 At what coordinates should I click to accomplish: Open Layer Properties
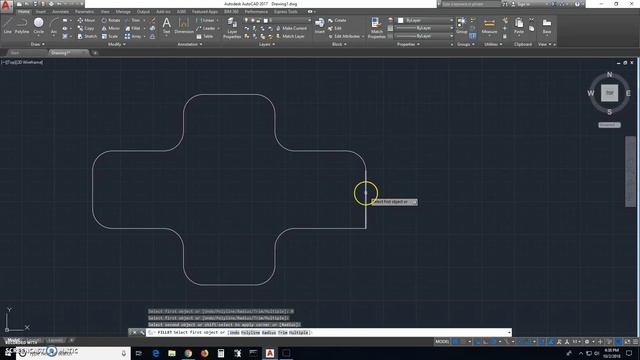point(232,28)
